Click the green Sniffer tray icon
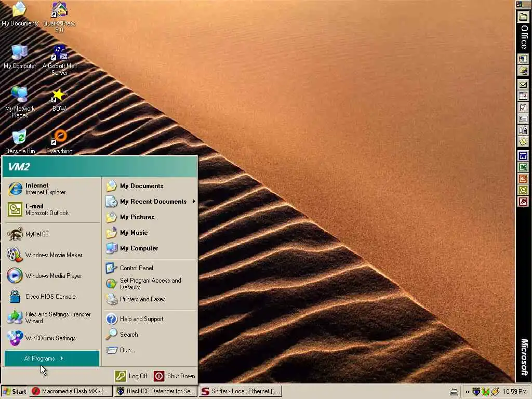The width and height of the screenshot is (532, 399). click(x=486, y=392)
